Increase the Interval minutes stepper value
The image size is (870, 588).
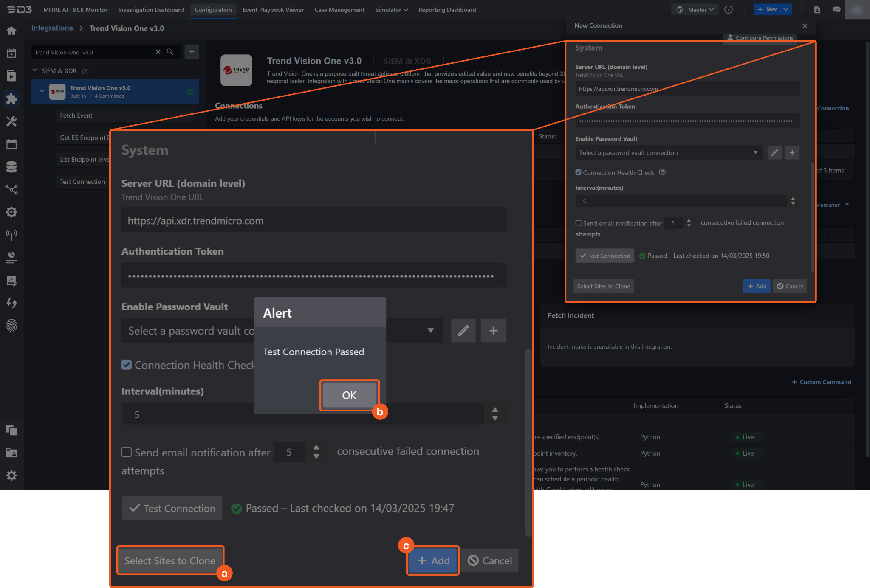(495, 410)
